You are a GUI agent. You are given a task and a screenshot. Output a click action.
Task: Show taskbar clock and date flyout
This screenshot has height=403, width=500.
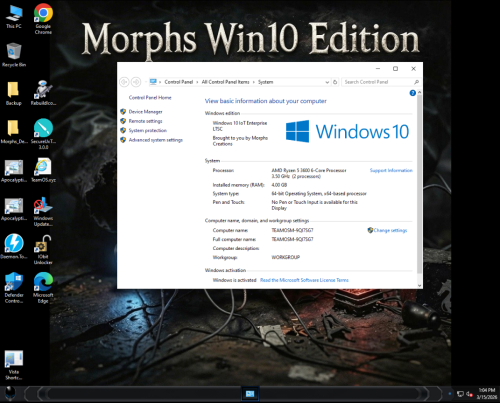pos(487,394)
